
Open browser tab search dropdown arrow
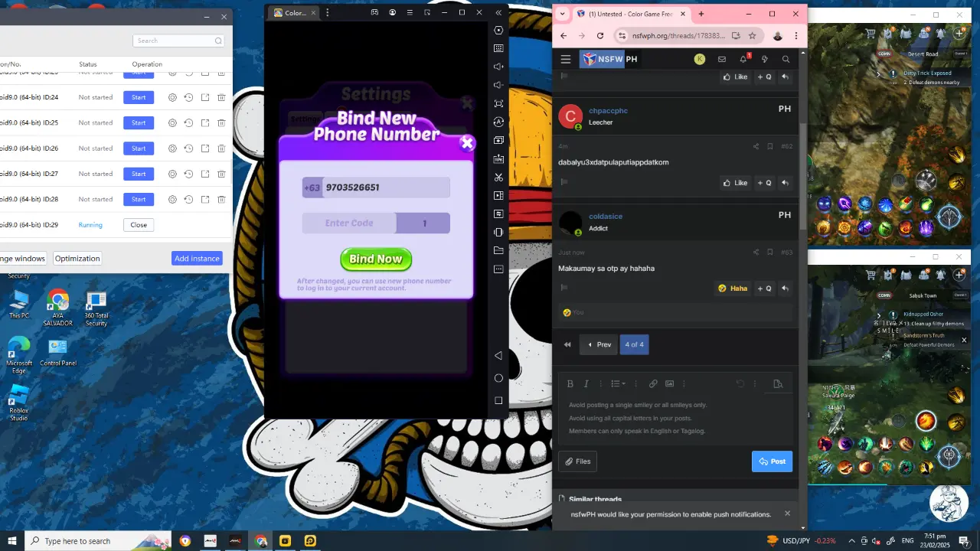coord(563,14)
